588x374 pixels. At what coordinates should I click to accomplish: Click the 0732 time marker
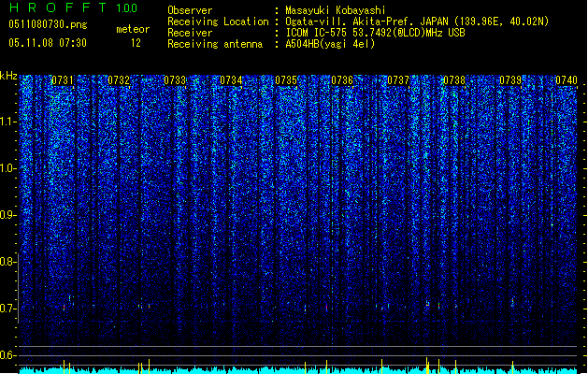[119, 80]
